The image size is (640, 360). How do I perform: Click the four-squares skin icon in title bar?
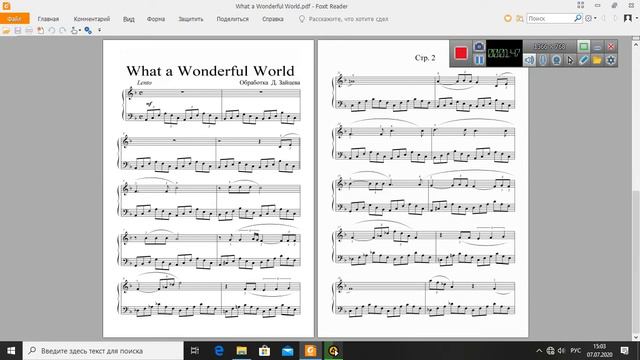coord(580,5)
